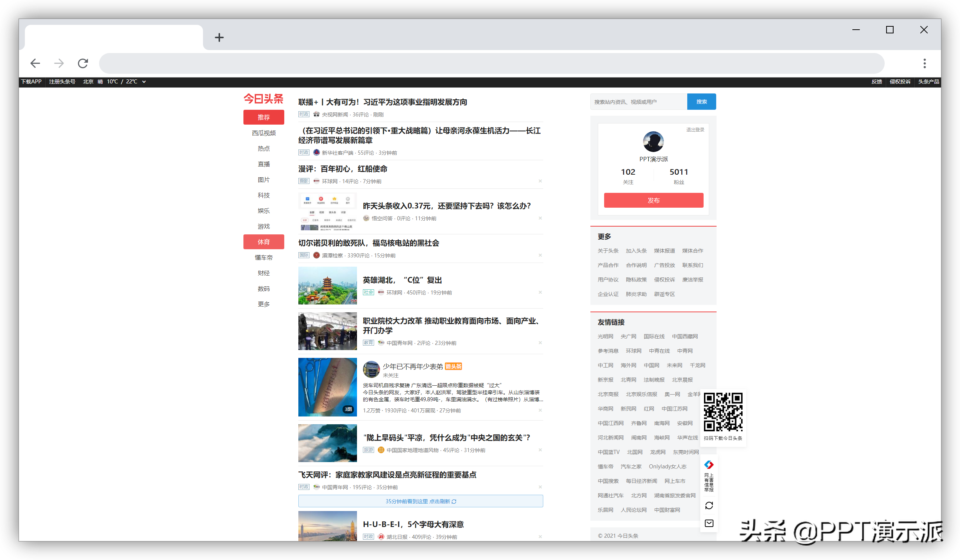
Task: Open the 光明网 friendly link
Action: point(605,336)
